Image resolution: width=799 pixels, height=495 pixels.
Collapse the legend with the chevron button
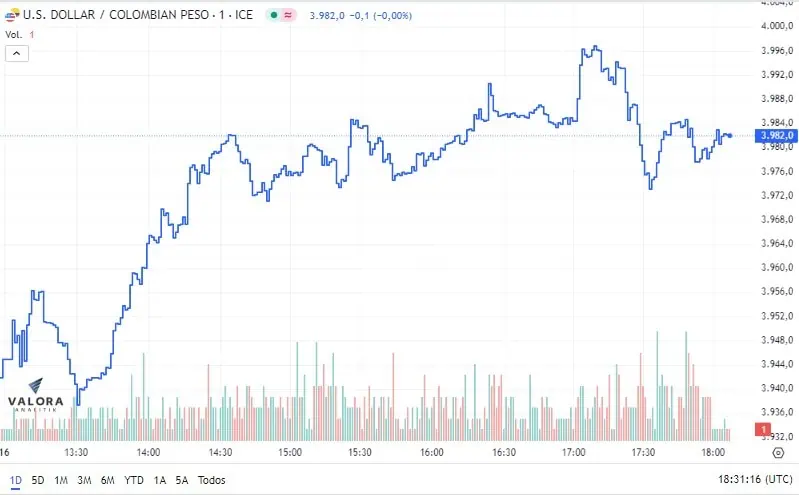pyautogui.click(x=17, y=53)
